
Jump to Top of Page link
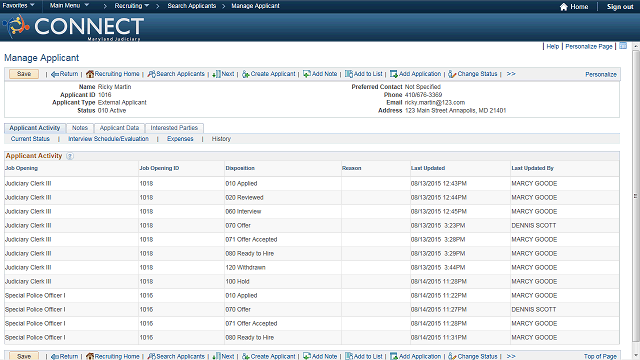pos(600,356)
